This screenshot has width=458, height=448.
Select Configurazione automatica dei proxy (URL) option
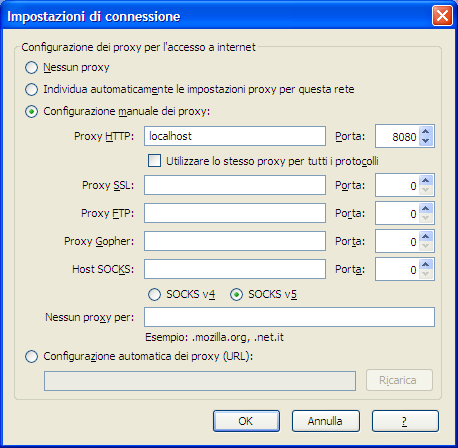(32, 357)
